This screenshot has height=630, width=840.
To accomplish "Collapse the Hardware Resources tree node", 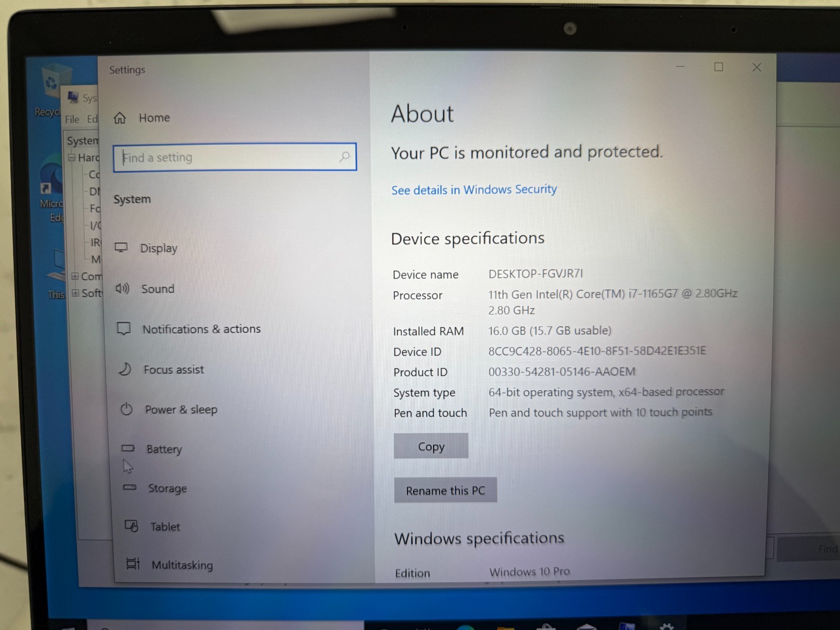I will click(x=72, y=157).
